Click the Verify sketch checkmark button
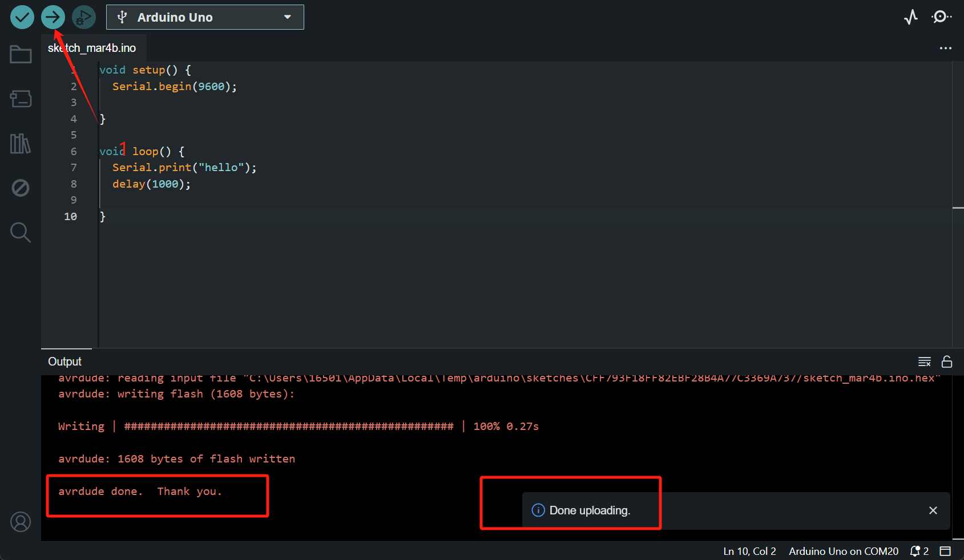 (x=22, y=17)
